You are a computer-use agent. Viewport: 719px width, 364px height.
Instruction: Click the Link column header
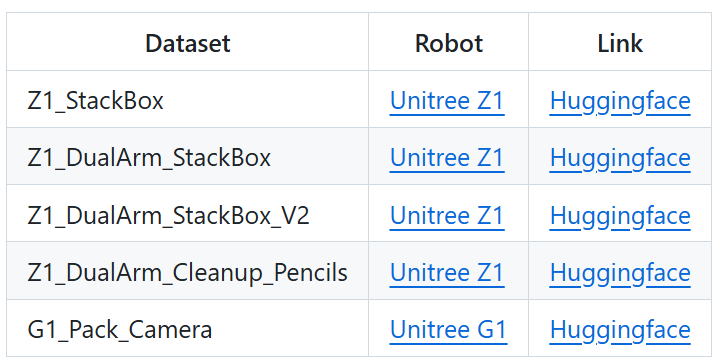[x=620, y=43]
